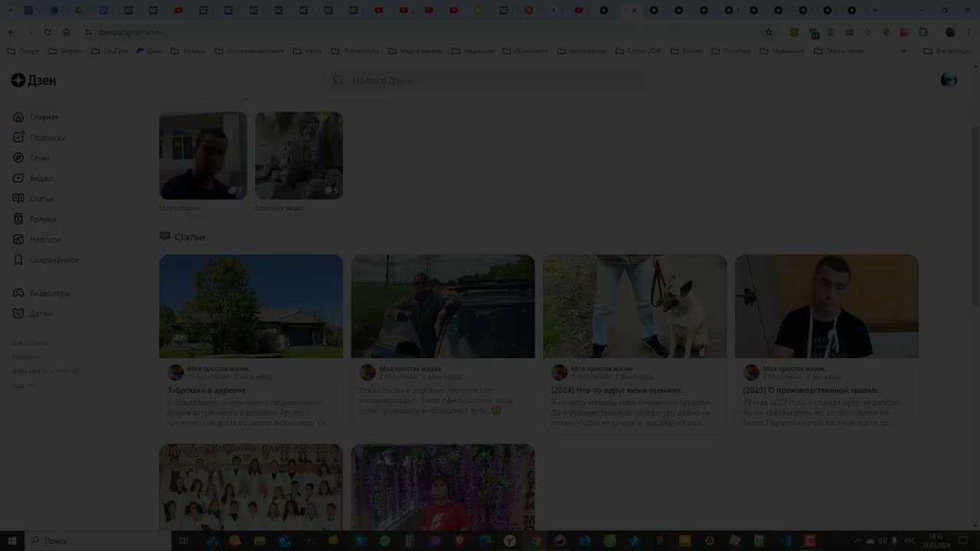Open the Подписки subscriptions sidebar icon
This screenshot has width=980, height=551.
pos(18,138)
